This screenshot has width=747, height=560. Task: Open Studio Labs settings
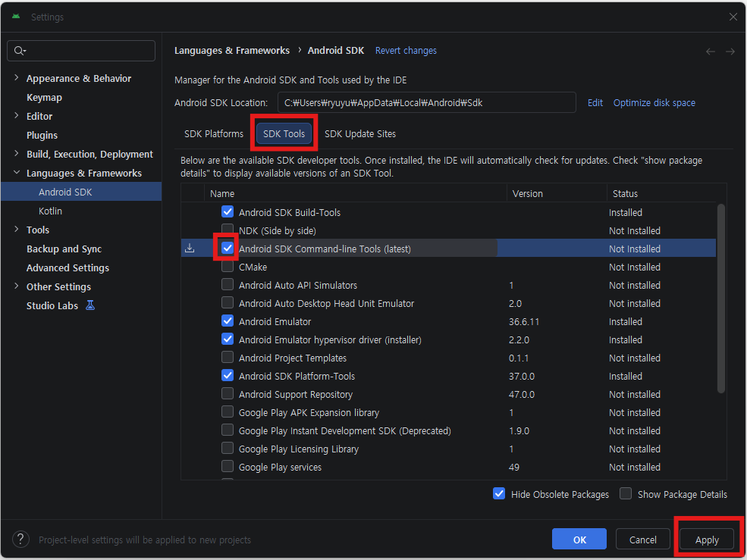(x=52, y=305)
